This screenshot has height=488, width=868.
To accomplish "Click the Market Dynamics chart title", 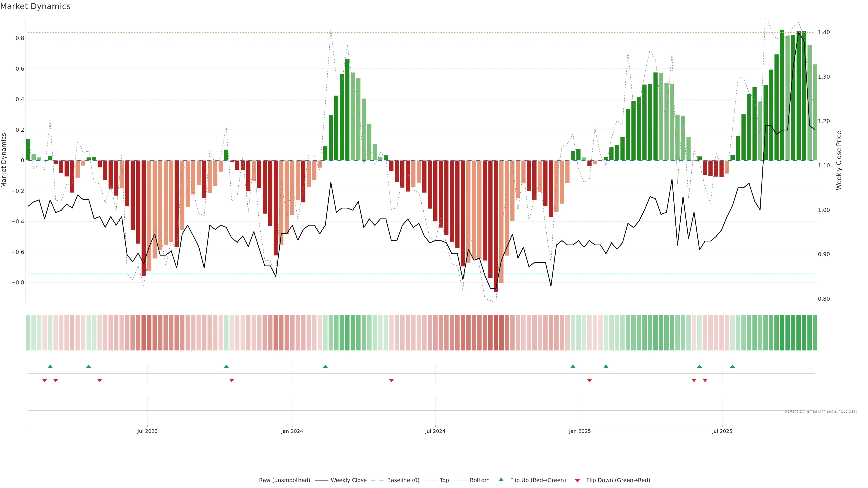I will [x=35, y=6].
